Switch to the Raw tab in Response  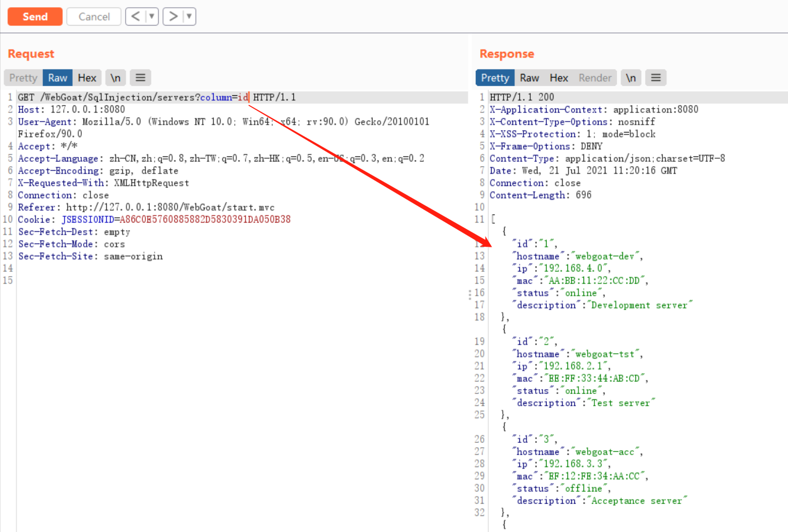coord(529,78)
